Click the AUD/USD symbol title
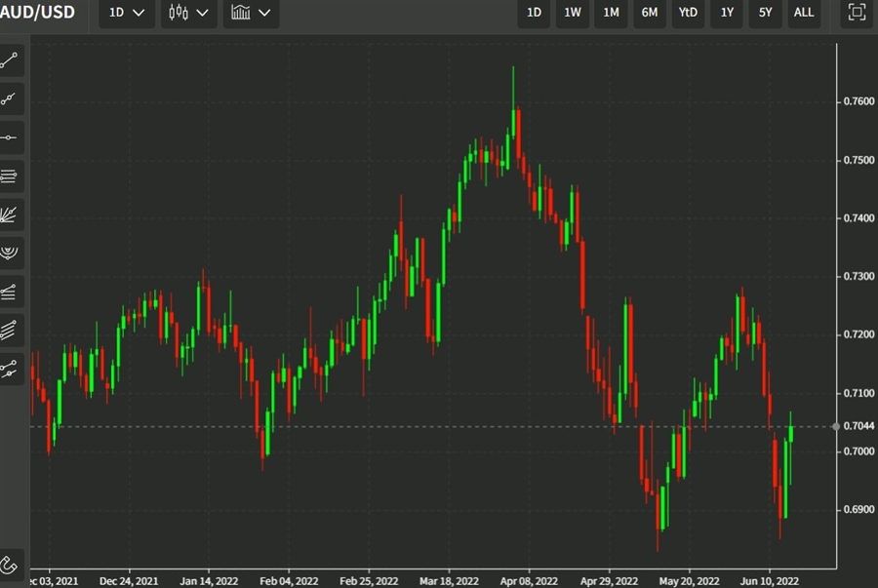Screen dimensions: 878x588 pos(37,13)
